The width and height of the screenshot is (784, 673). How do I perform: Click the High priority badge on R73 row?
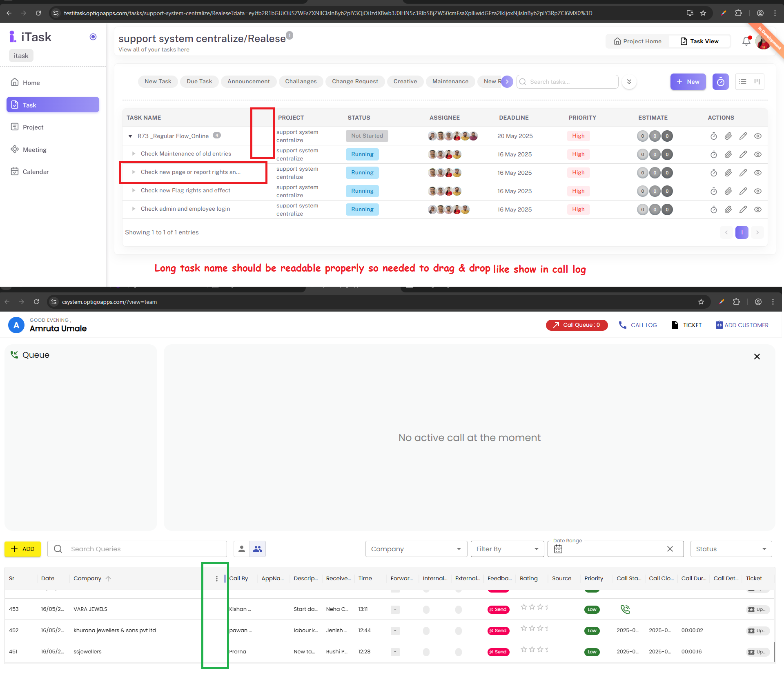click(x=578, y=136)
